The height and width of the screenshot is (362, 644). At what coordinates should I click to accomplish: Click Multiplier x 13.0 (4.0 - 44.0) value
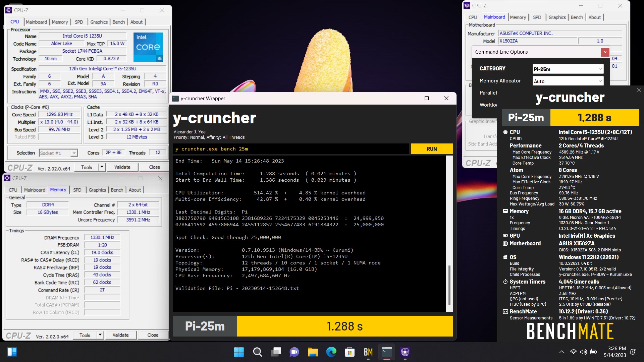(x=60, y=122)
